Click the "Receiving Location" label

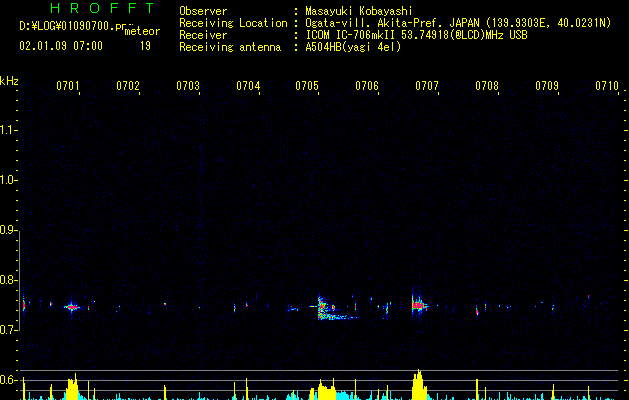tap(233, 23)
